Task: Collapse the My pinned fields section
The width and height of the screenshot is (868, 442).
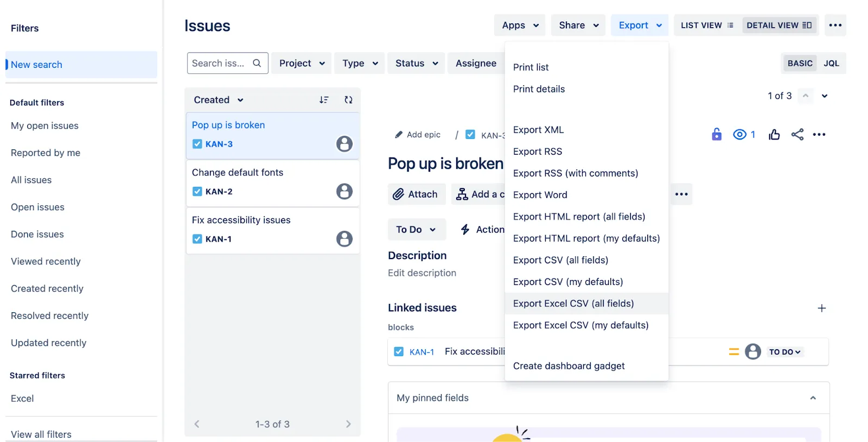Action: pyautogui.click(x=813, y=398)
